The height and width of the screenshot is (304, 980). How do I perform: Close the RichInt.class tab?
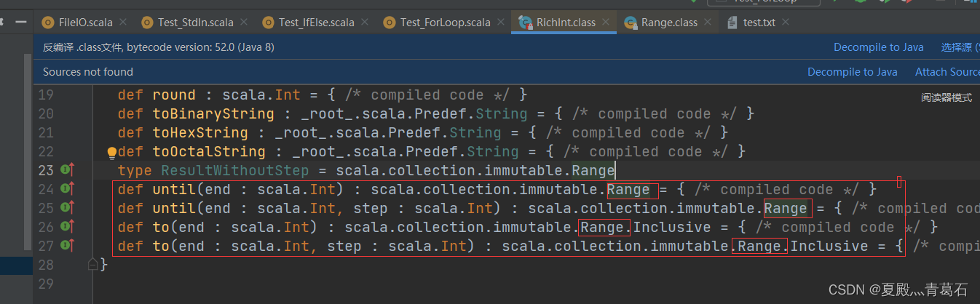[606, 23]
